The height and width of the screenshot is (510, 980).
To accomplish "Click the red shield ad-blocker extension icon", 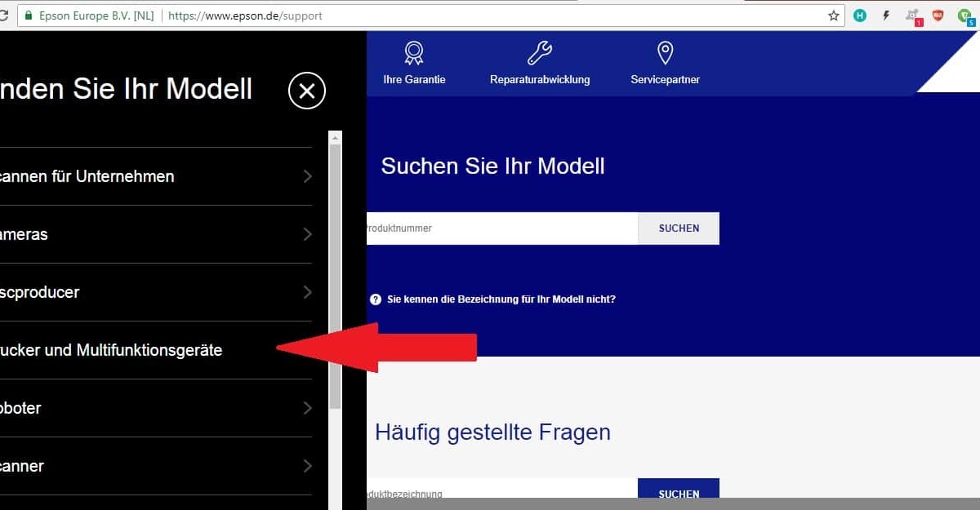I will click(938, 16).
